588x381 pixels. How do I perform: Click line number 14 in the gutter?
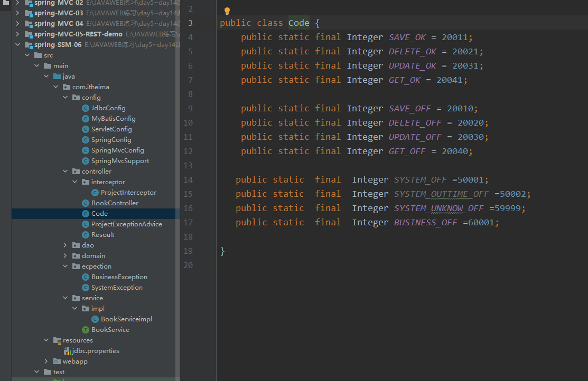tap(188, 179)
